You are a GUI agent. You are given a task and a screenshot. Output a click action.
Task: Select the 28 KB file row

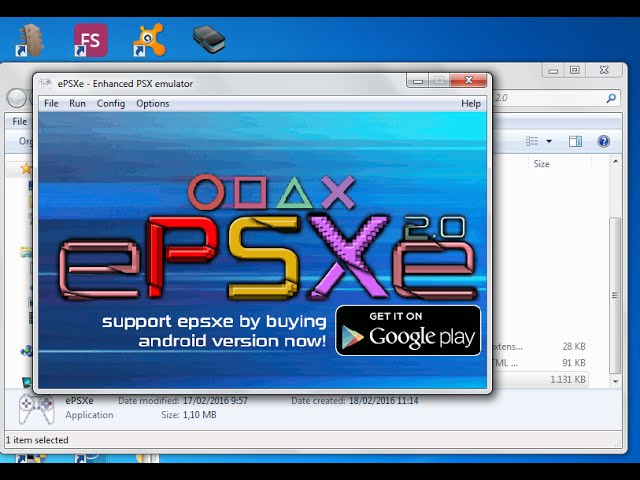(x=539, y=347)
